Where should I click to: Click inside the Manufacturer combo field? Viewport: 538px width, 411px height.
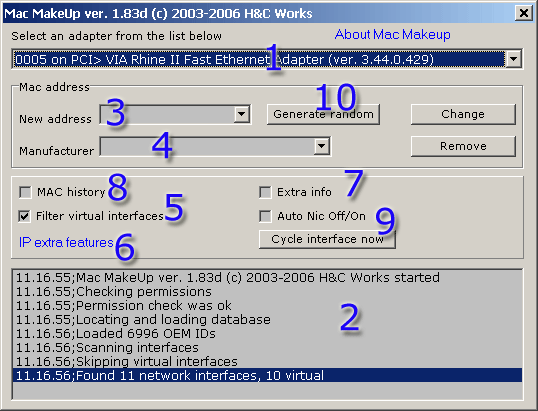pyautogui.click(x=207, y=146)
